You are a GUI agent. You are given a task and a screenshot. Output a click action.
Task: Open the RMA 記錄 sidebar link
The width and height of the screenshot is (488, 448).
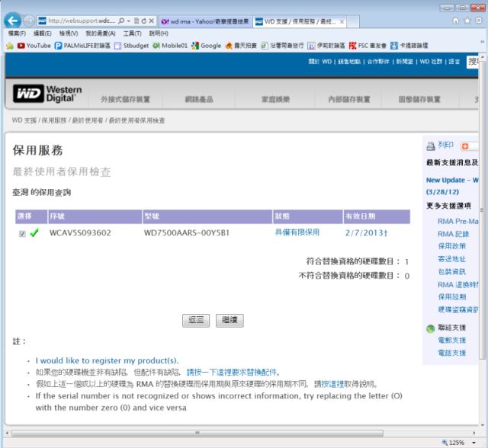(453, 234)
